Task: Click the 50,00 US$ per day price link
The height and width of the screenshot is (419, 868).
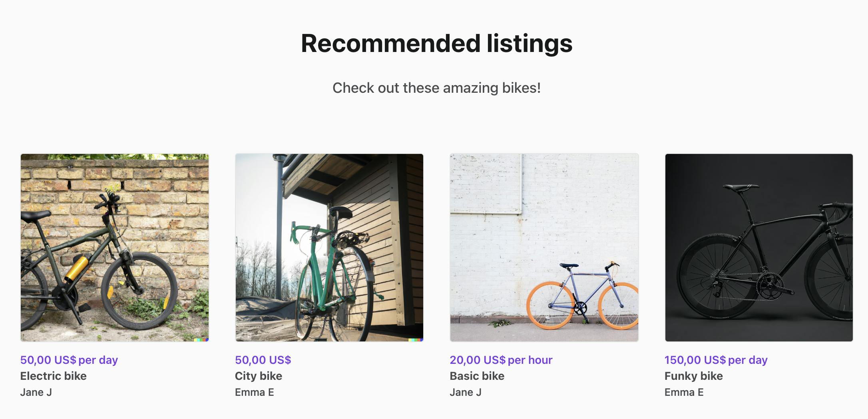Action: 70,360
